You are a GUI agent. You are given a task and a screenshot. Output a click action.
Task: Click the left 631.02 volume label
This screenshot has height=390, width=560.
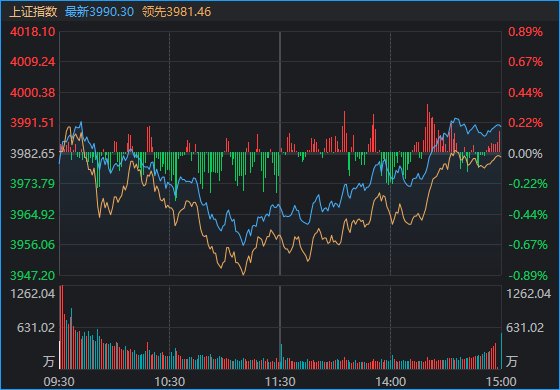(x=36, y=327)
